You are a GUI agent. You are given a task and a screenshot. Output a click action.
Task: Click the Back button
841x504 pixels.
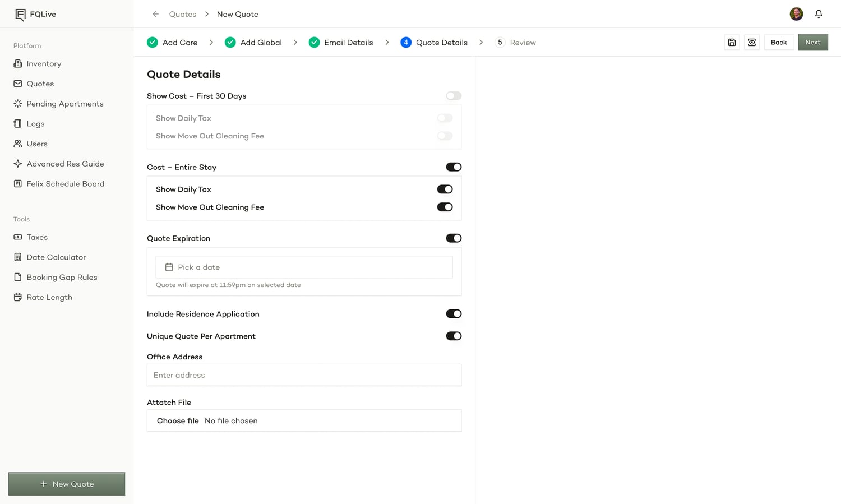779,43
